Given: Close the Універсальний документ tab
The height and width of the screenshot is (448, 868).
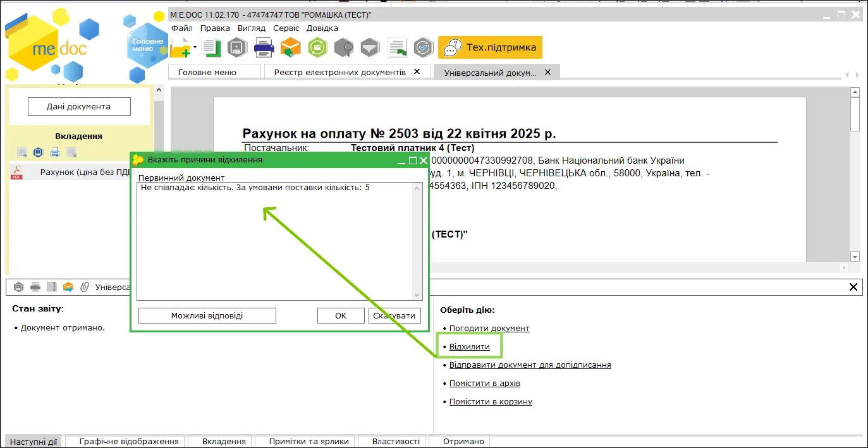Looking at the screenshot, I should (548, 72).
